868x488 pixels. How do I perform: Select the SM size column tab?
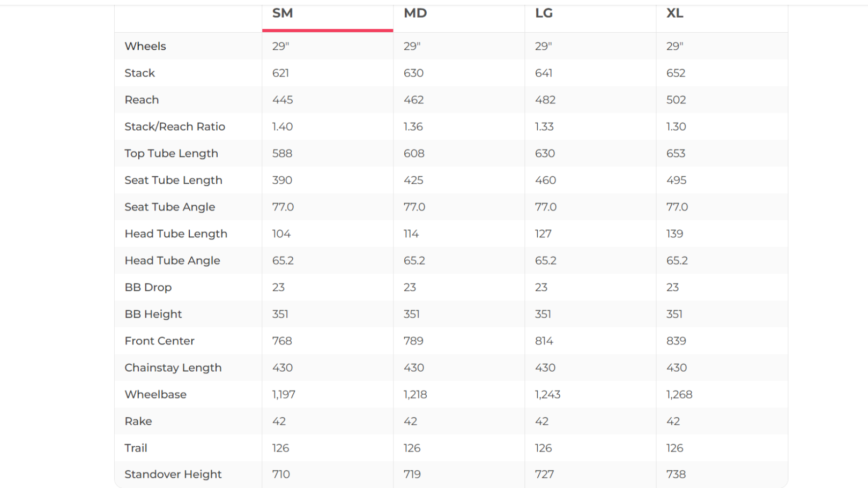(283, 13)
